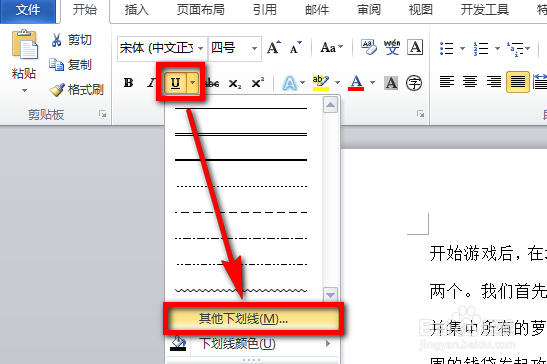Choose the dashed underline style
Viewport: 547px width, 364px height.
[241, 212]
